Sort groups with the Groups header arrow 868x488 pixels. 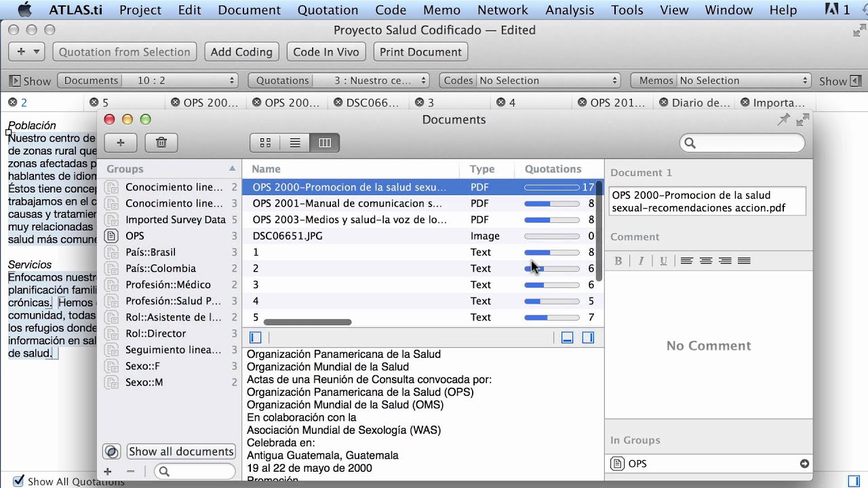[232, 169]
